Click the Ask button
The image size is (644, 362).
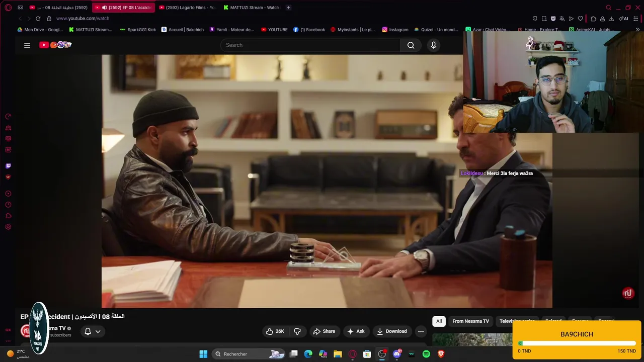pos(356,331)
